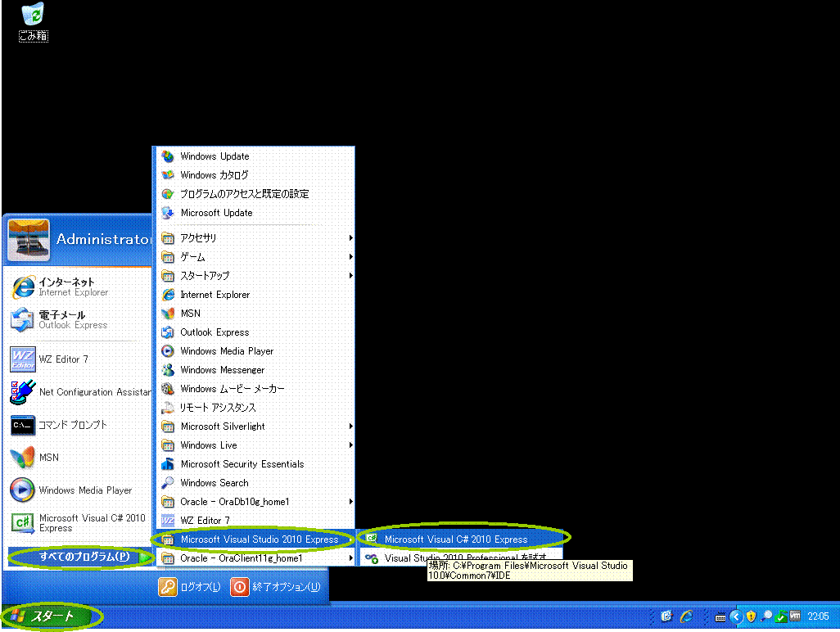The image size is (840, 632).
Task: Click the Outlook Express icon in programs list
Action: pyautogui.click(x=168, y=332)
